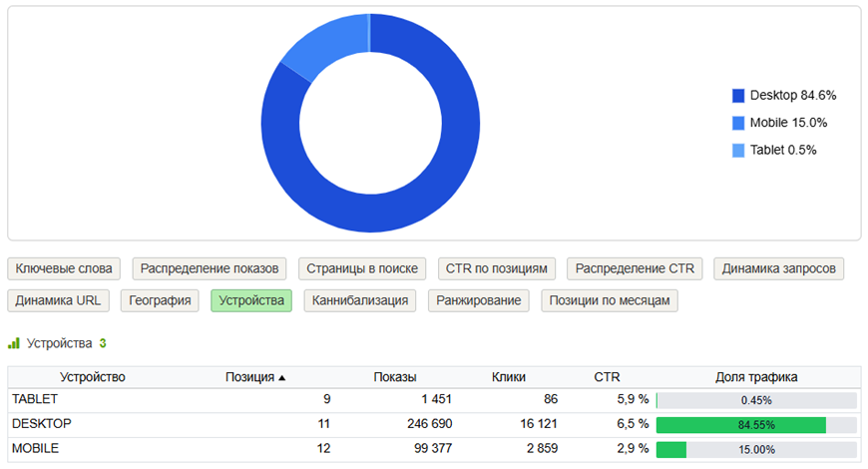Select the CTR по позициям tab

click(497, 268)
